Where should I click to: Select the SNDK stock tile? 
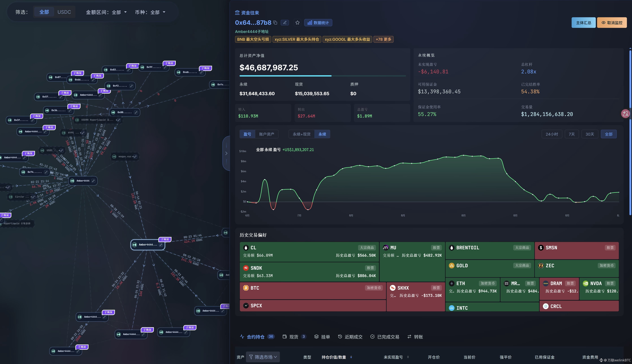coord(309,272)
